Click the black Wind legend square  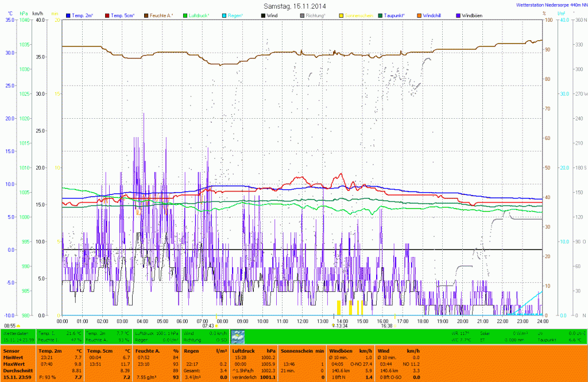pyautogui.click(x=262, y=14)
